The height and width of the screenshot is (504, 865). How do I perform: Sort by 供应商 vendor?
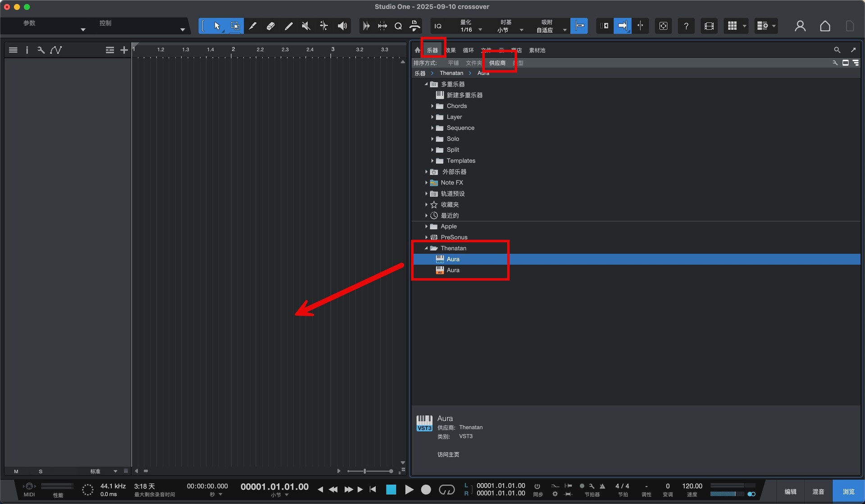(x=497, y=63)
